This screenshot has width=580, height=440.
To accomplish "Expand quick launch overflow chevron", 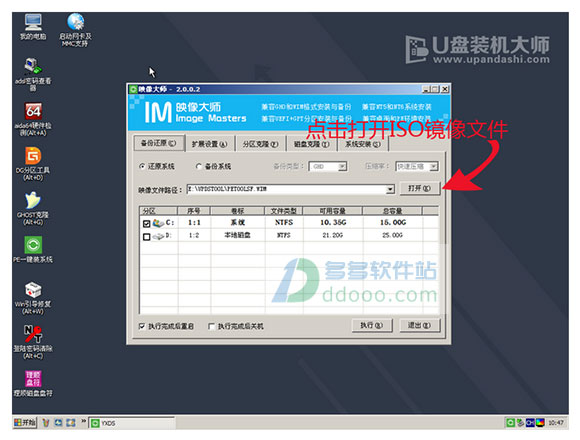I will pyautogui.click(x=83, y=421).
